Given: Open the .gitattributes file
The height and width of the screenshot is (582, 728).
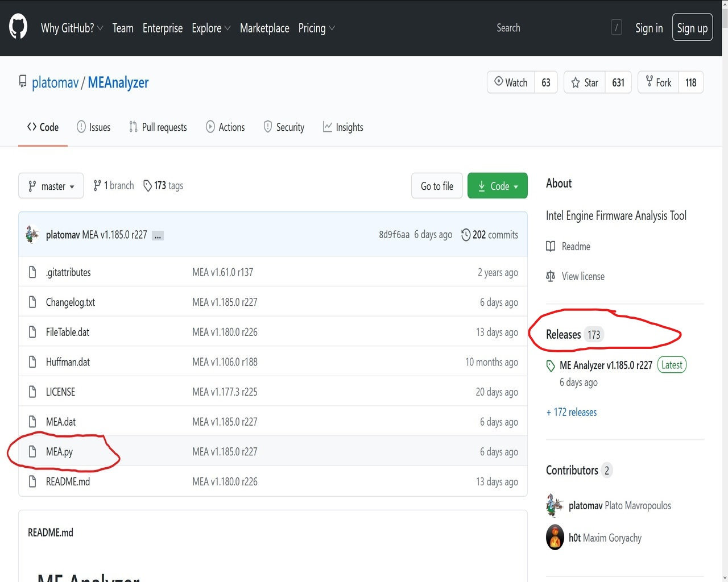Looking at the screenshot, I should point(68,272).
